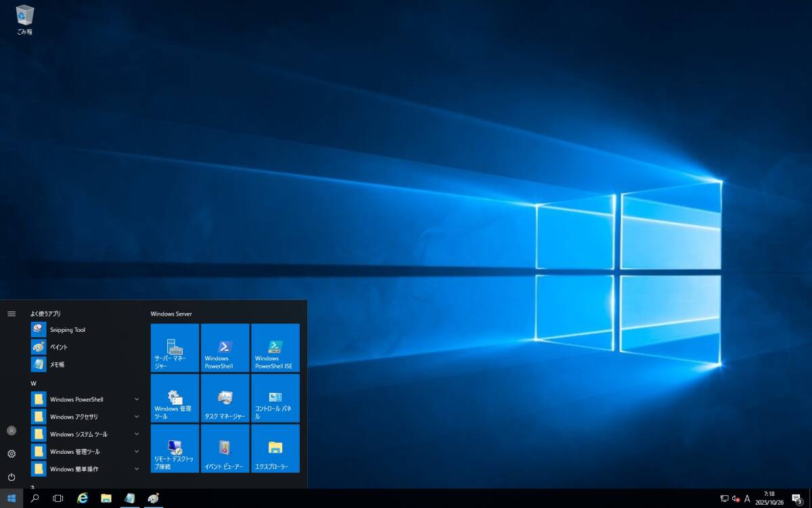Image resolution: width=812 pixels, height=508 pixels.
Task: Open Settings via the gear icon
Action: tap(12, 454)
